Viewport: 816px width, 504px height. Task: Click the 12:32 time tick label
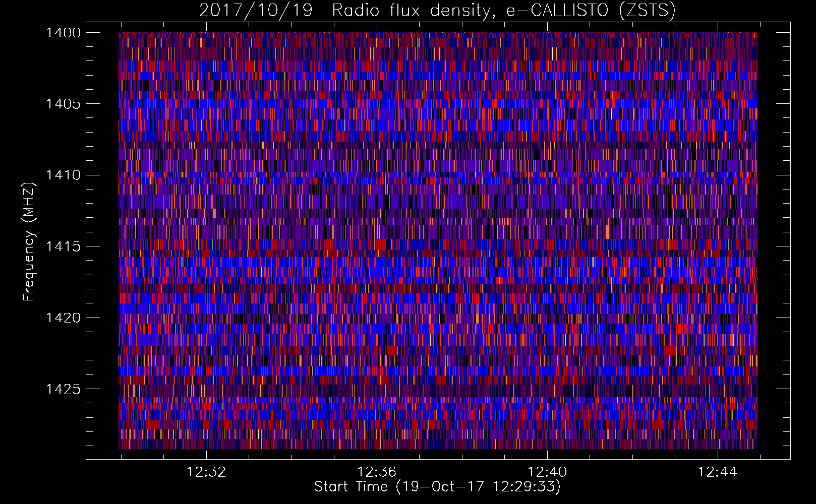click(x=206, y=472)
